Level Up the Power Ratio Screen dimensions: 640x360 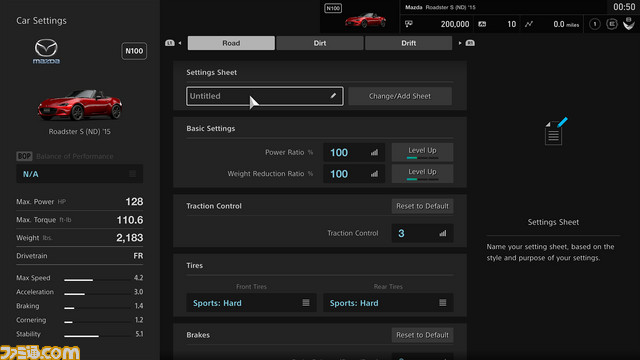pos(422,152)
